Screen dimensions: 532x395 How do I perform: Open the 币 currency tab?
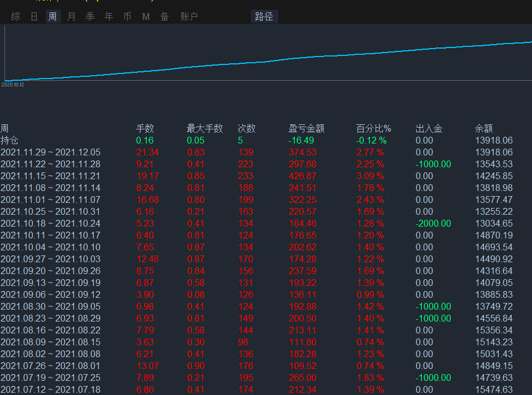tap(127, 17)
